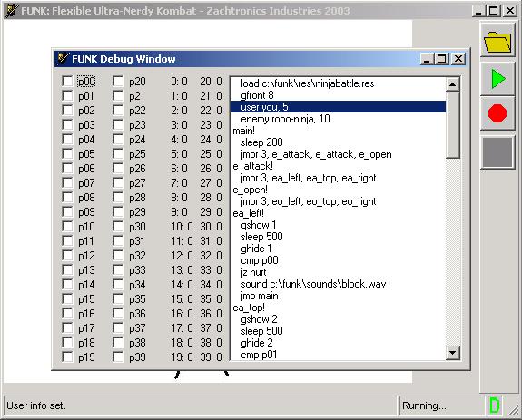
Task: Select the 'sleep 200' script line
Action: 338,142
